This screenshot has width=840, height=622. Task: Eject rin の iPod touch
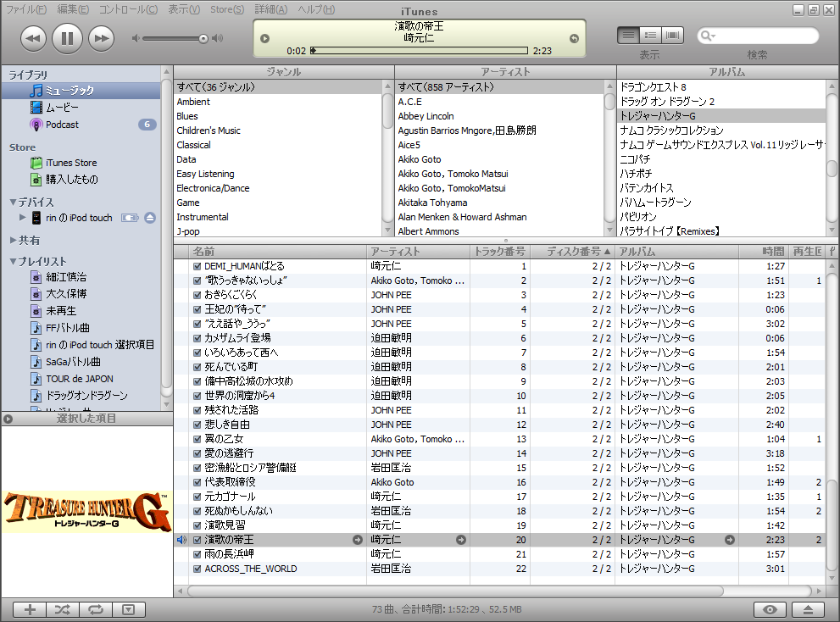coord(150,218)
